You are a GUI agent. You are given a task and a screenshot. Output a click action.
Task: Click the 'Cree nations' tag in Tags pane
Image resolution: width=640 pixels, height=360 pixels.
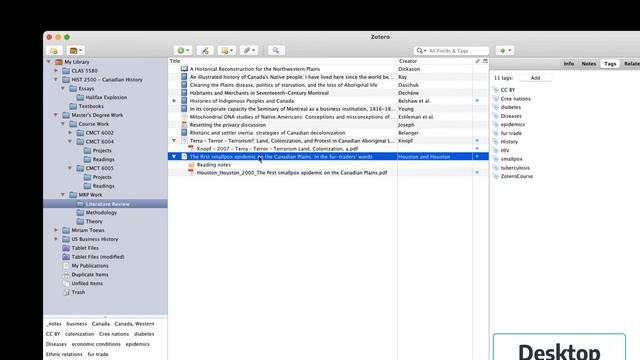pos(516,99)
